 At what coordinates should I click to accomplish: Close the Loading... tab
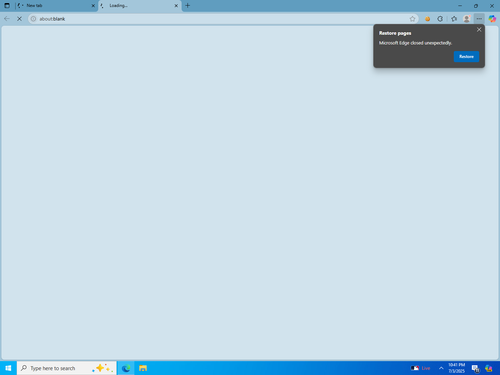(x=176, y=6)
